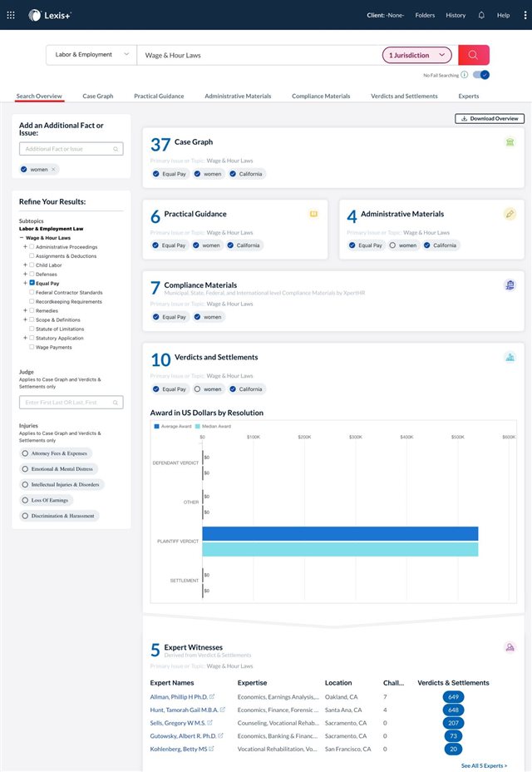Uncheck the Equal Pay subtopic checkbox
Viewport: 532px width, 772px height.
pos(32,283)
